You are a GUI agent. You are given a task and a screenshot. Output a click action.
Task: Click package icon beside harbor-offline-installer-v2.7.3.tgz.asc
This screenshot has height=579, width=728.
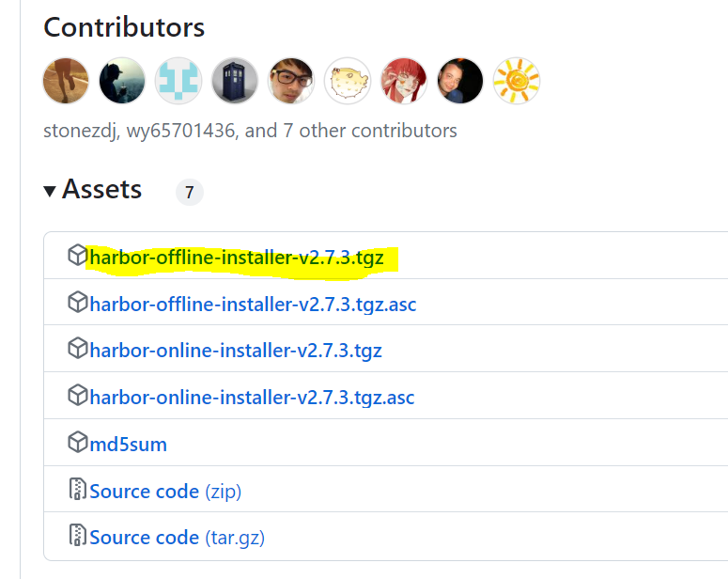(x=77, y=303)
